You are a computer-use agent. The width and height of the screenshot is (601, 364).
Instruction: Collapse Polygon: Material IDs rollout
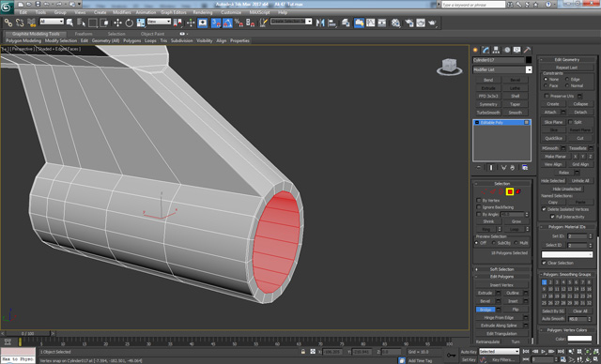(567, 227)
